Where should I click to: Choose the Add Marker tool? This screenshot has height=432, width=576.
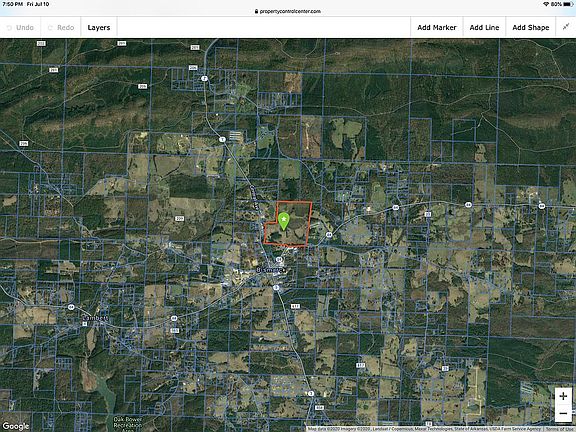tap(437, 28)
